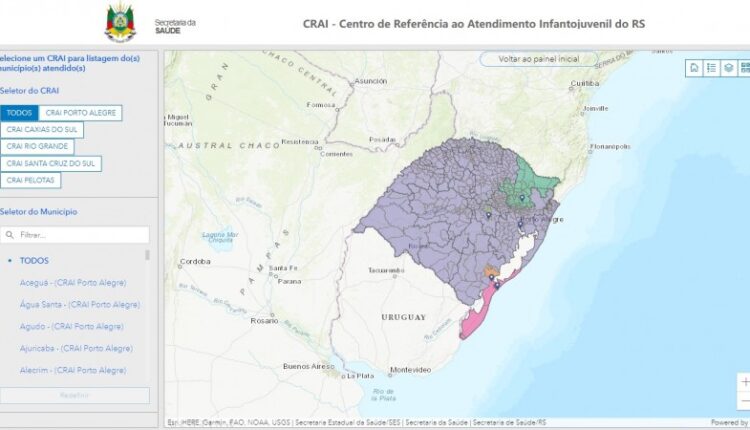This screenshot has width=750, height=430.
Task: Select the CRAI SANTA CRUZ DO SUL option
Action: coord(51,163)
